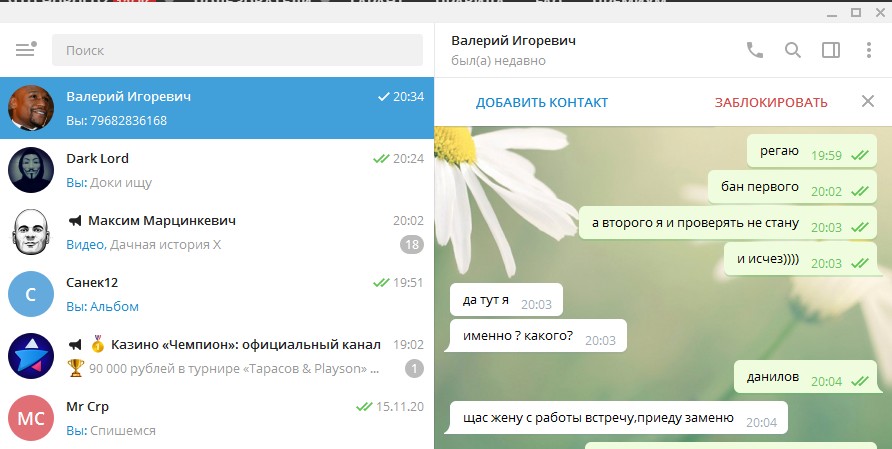Click megaphone icon beside Максим Марцинкевич
This screenshot has height=449, width=892.
pyautogui.click(x=75, y=220)
